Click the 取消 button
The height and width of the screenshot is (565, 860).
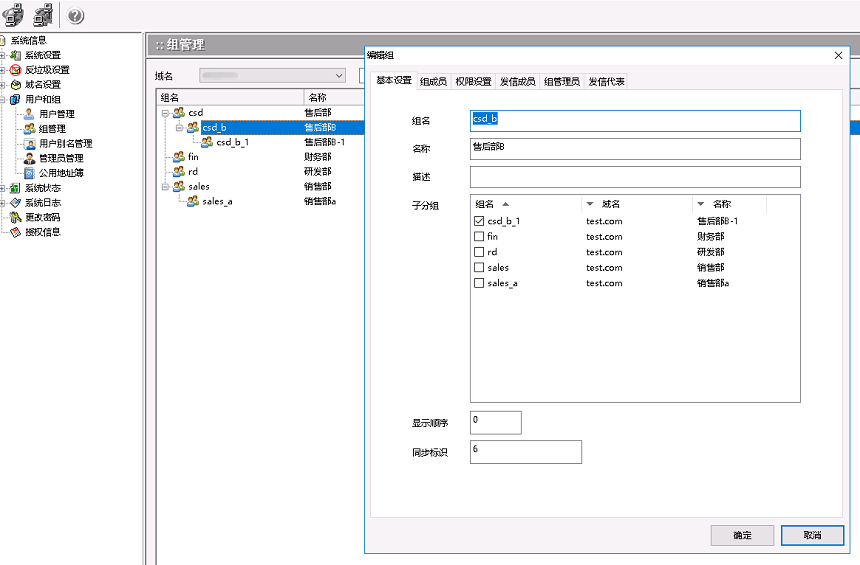(x=812, y=535)
